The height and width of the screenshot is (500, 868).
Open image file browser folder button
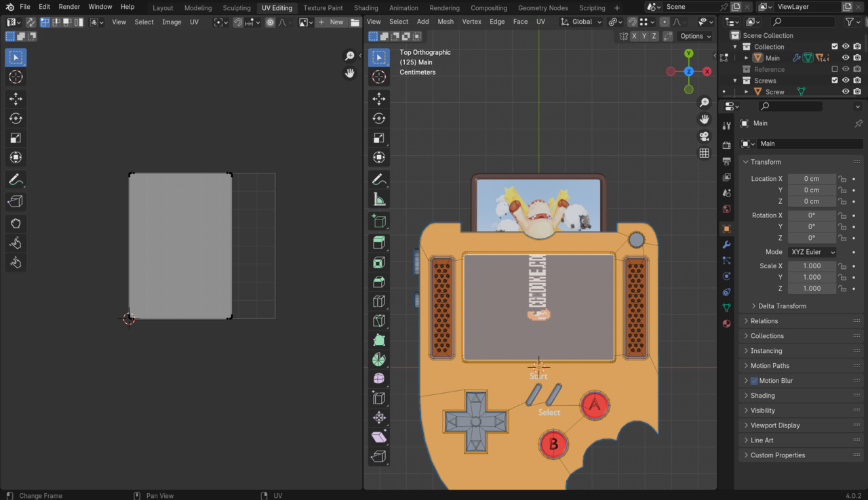click(355, 22)
